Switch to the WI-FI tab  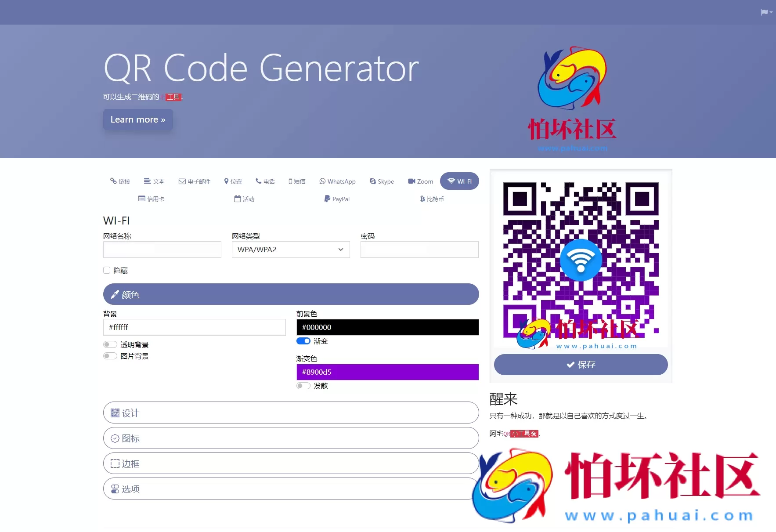point(459,181)
